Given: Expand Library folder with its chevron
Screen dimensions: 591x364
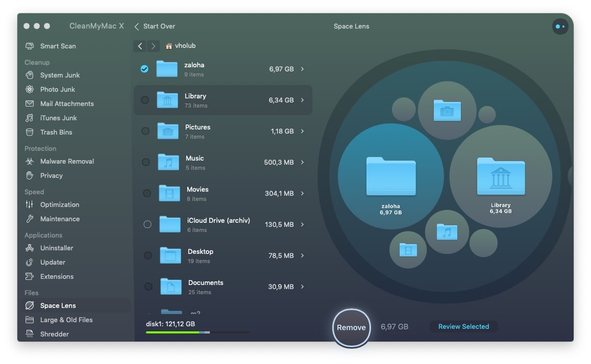Looking at the screenshot, I should (x=302, y=100).
